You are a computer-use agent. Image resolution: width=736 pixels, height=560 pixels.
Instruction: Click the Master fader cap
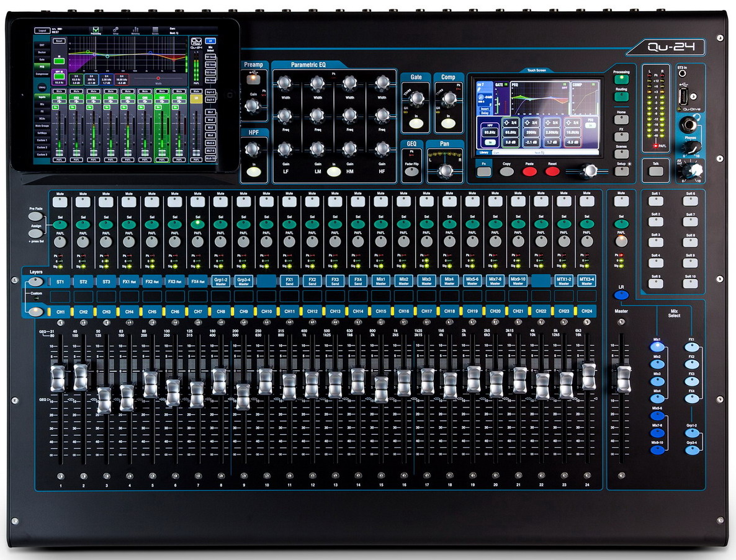[x=622, y=379]
